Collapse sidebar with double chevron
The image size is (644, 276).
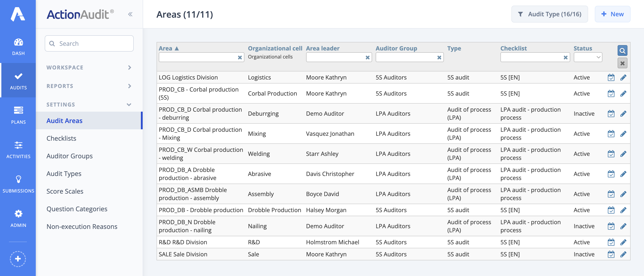130,14
